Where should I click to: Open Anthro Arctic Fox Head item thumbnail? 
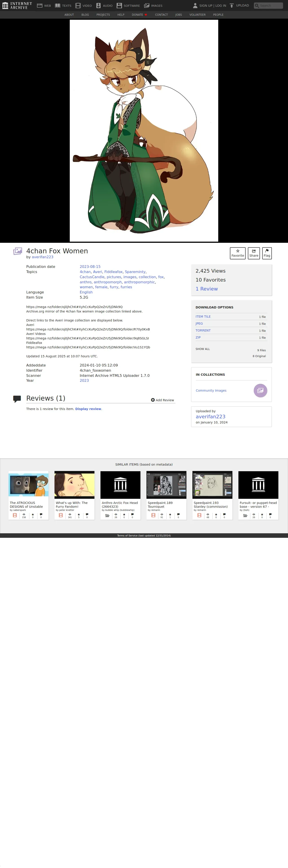point(120,485)
